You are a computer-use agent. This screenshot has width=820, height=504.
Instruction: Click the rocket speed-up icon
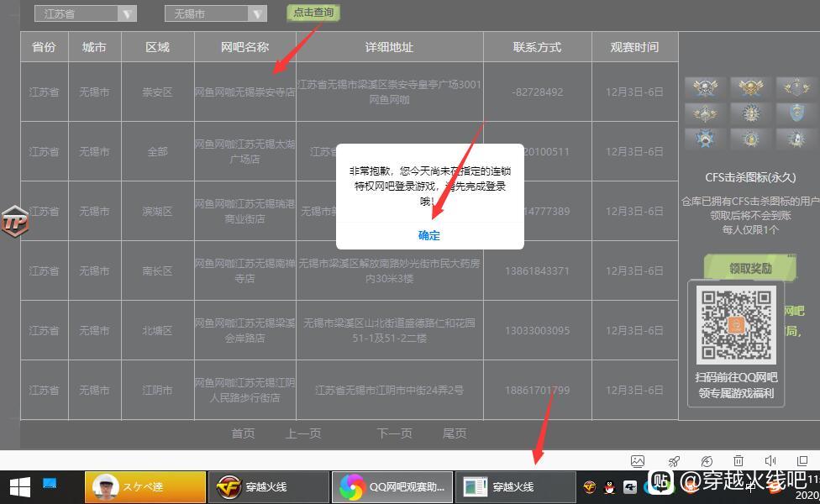(x=674, y=461)
